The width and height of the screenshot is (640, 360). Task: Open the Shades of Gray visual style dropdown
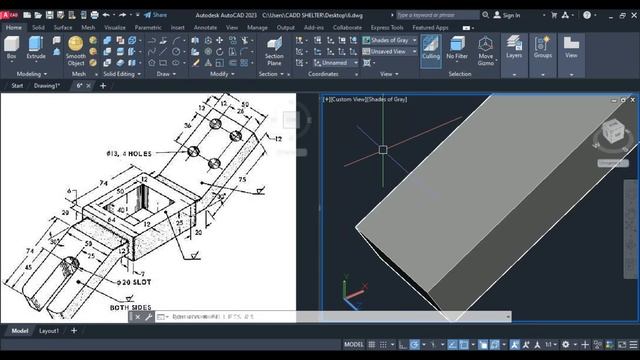pos(390,40)
